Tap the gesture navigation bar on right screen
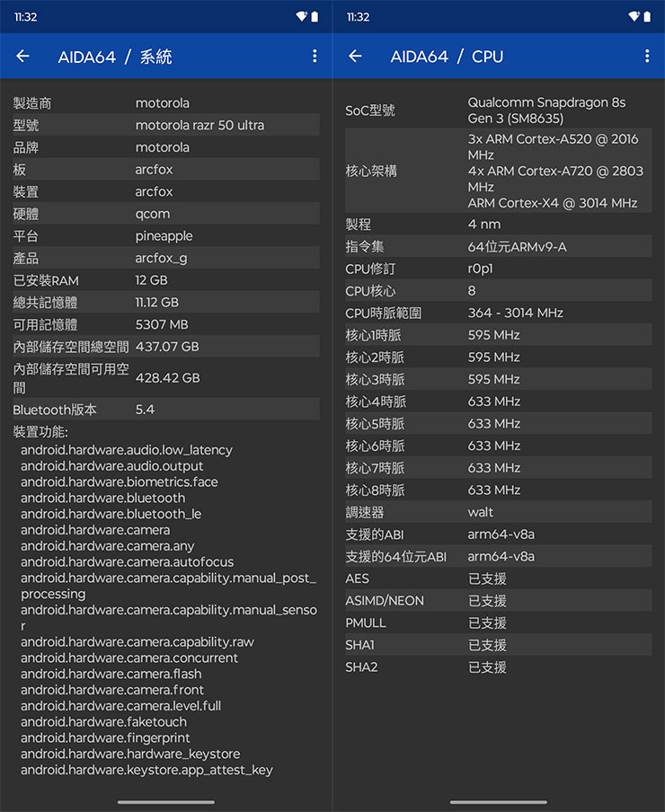 [x=498, y=802]
